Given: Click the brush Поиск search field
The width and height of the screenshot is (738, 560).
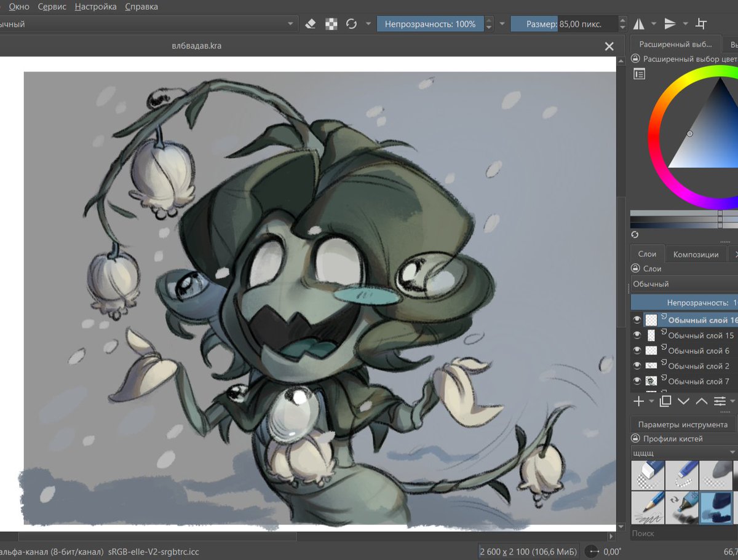Looking at the screenshot, I should point(676,534).
